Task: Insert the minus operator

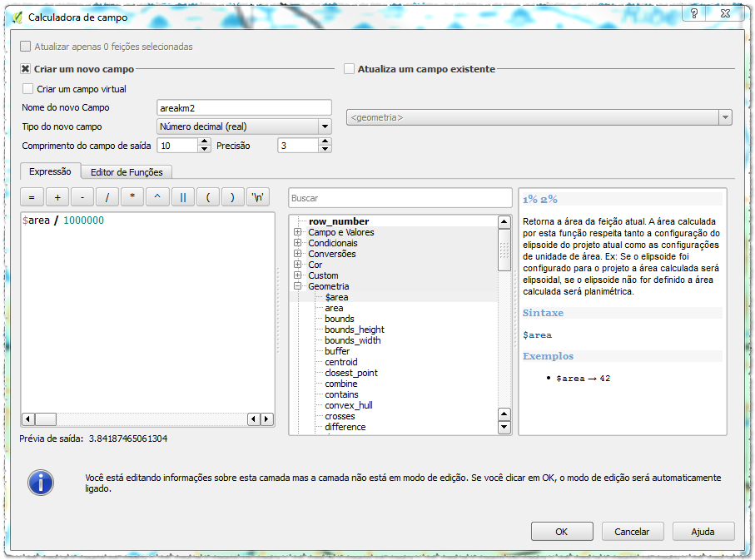Action: pyautogui.click(x=82, y=197)
